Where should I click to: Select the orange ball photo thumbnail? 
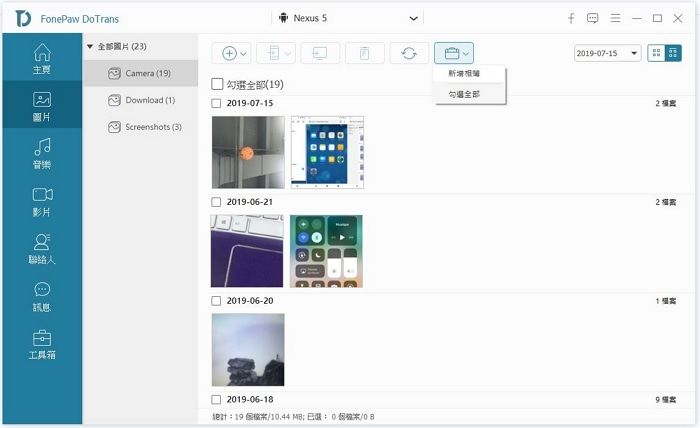pyautogui.click(x=248, y=152)
